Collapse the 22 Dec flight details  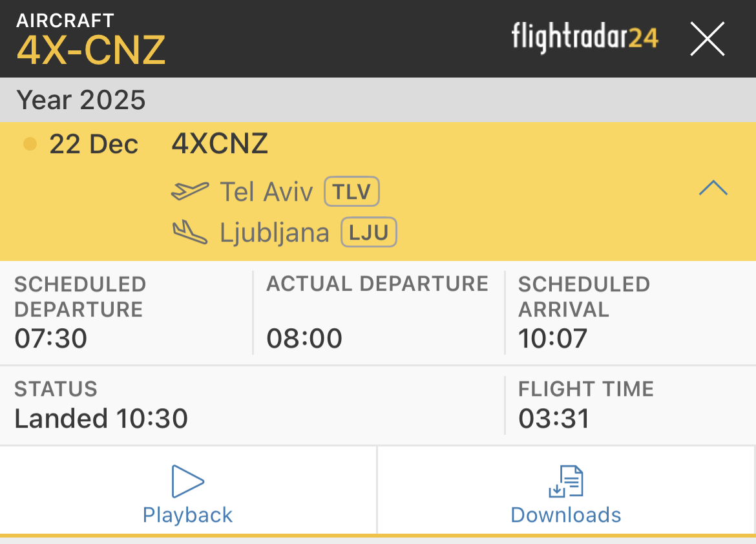pos(713,188)
